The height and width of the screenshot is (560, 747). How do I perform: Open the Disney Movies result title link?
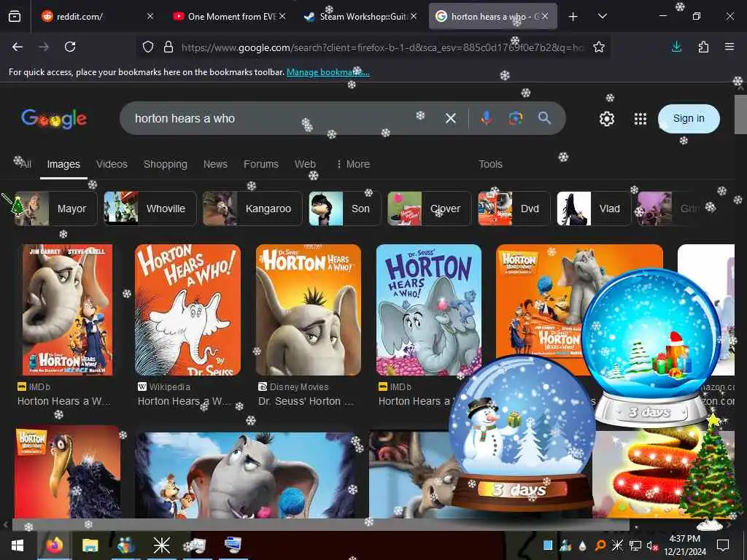click(306, 402)
